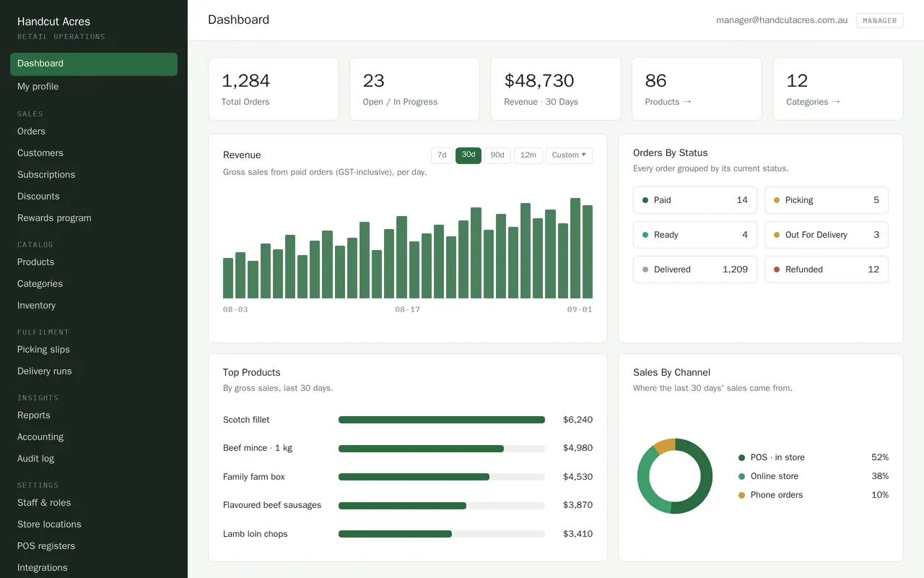This screenshot has width=924, height=578.
Task: Click the MANAGER role badge
Action: (x=880, y=20)
